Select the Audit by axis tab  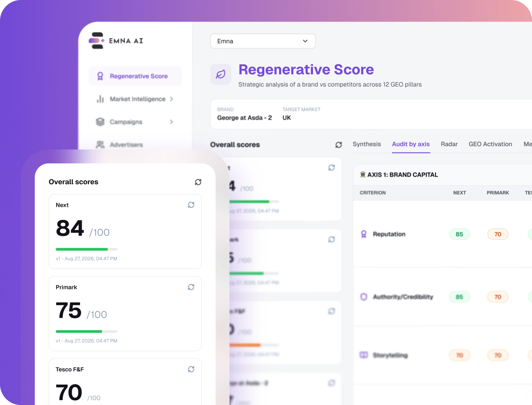coord(411,144)
